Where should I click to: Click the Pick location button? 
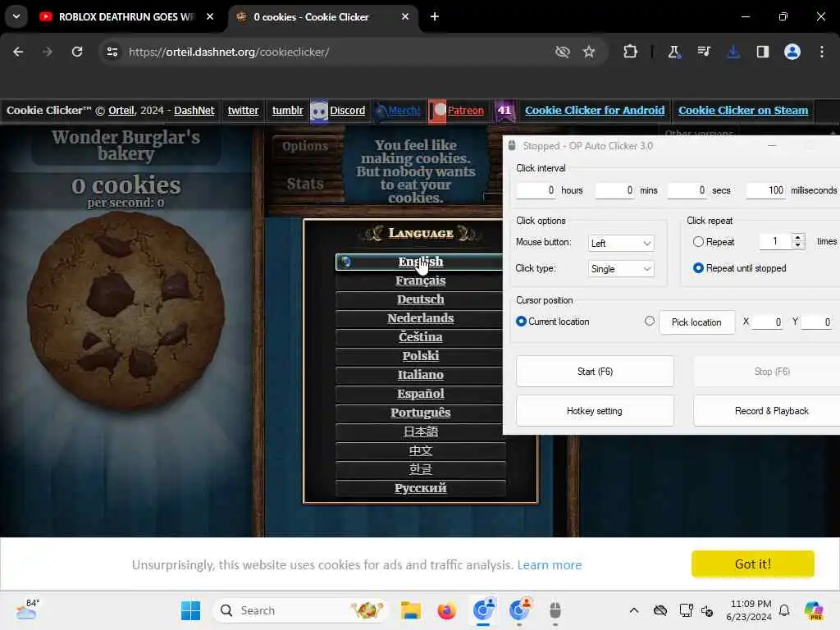(696, 322)
